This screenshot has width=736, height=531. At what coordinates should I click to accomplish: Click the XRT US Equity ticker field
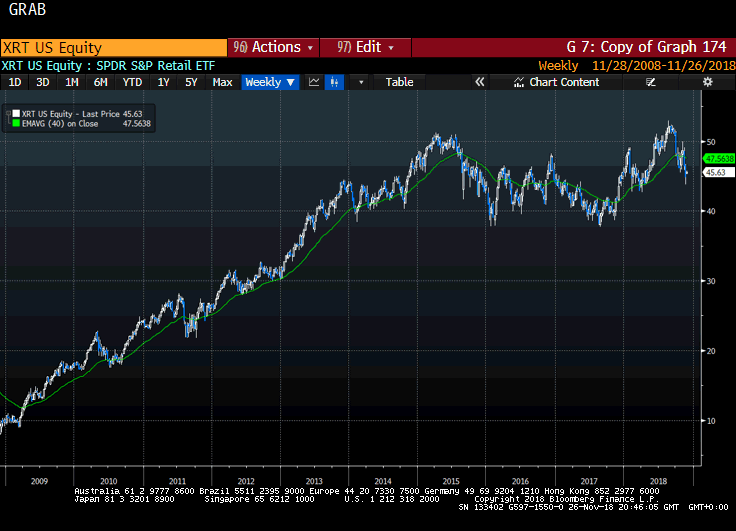(113, 47)
